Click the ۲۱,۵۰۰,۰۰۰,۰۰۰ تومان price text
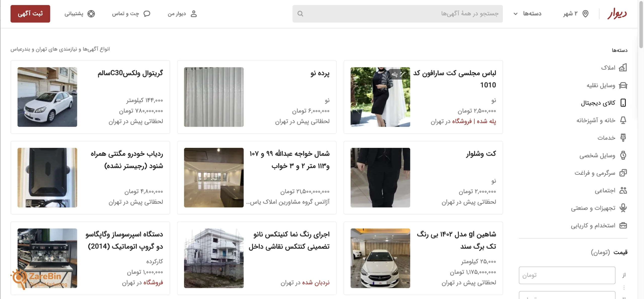The height and width of the screenshot is (299, 644). click(x=305, y=192)
